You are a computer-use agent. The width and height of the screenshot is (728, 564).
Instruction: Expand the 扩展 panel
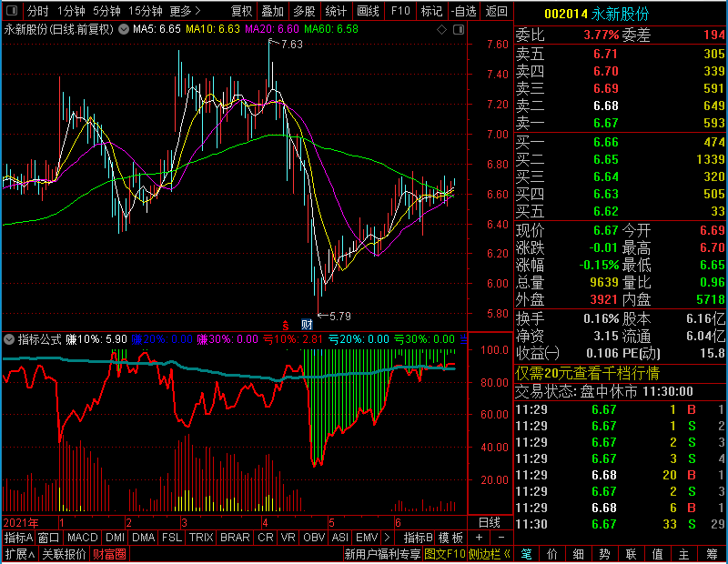tap(20, 554)
